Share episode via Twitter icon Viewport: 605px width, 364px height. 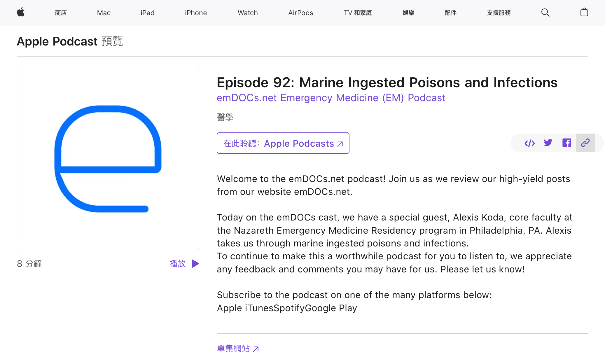pos(548,143)
